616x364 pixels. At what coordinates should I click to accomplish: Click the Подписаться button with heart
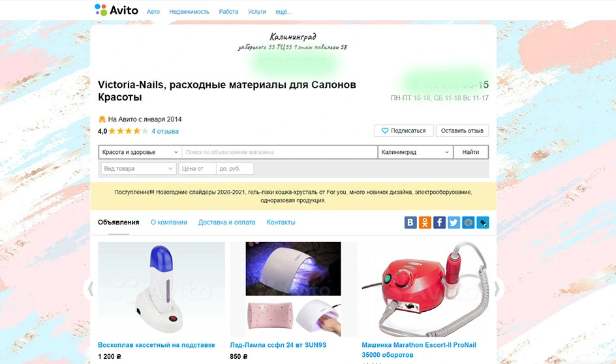coord(404,130)
